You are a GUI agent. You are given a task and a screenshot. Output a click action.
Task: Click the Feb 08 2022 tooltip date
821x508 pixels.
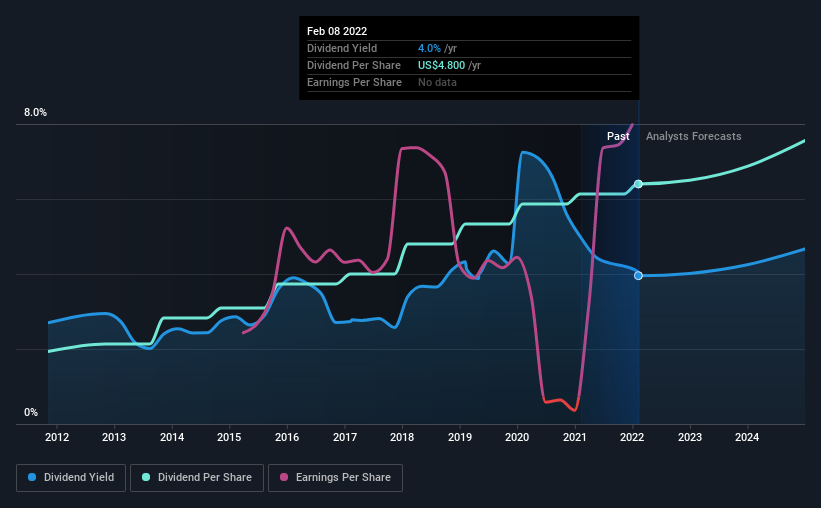[337, 31]
